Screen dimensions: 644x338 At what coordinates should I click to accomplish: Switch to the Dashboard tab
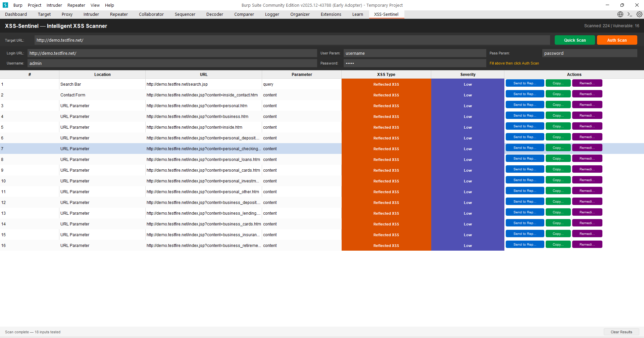coord(16,14)
